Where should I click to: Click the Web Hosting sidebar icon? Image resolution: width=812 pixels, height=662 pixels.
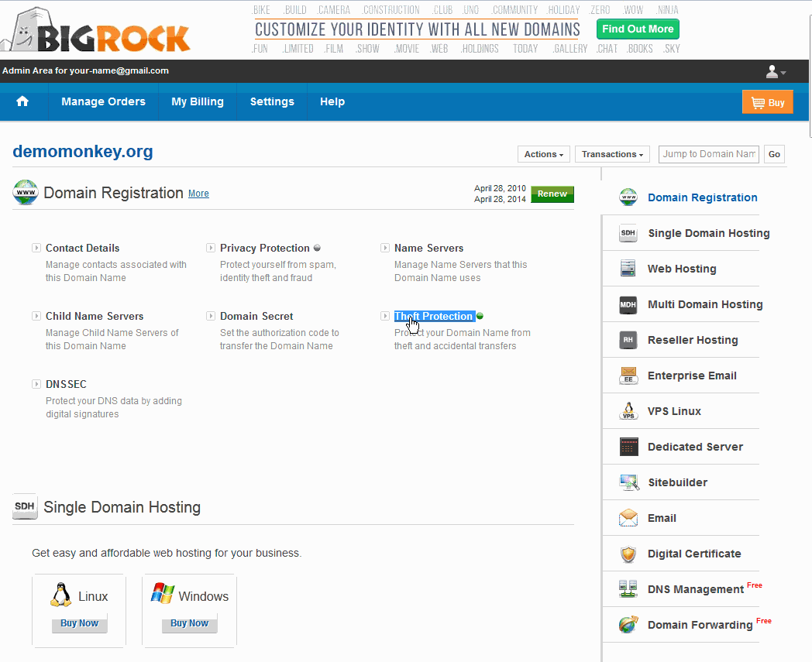628,269
